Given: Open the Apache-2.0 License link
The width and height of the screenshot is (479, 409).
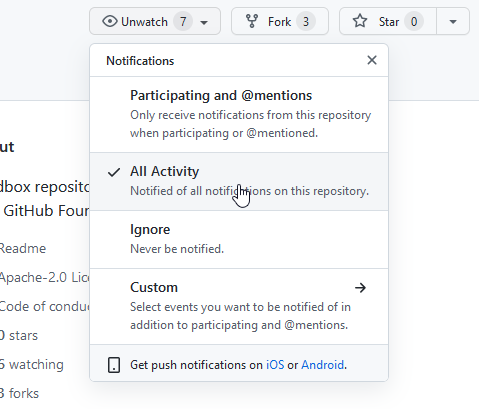Looking at the screenshot, I should pyautogui.click(x=45, y=277).
